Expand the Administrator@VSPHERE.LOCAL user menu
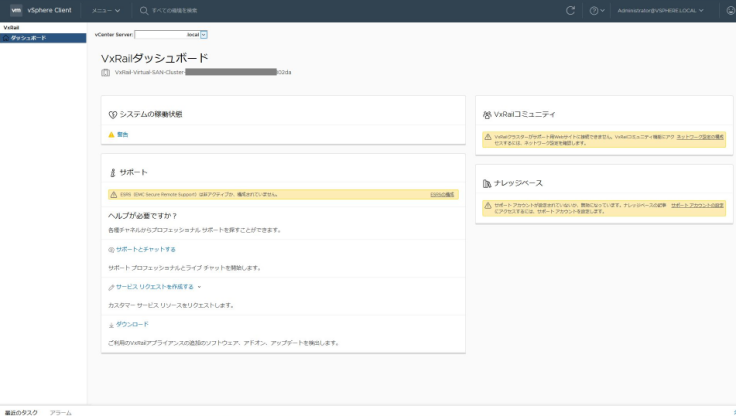Image resolution: width=736 pixels, height=416 pixels. click(660, 10)
